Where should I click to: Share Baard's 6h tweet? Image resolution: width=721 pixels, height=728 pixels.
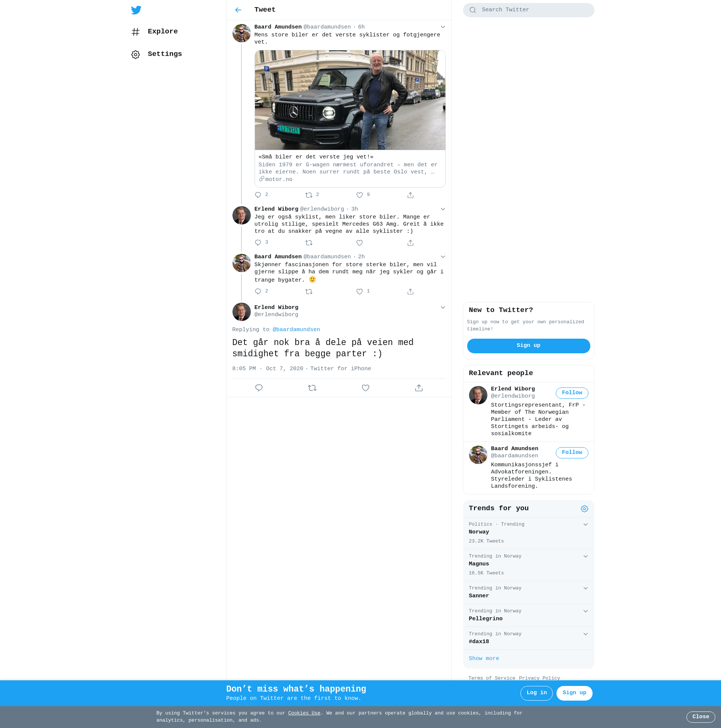410,195
